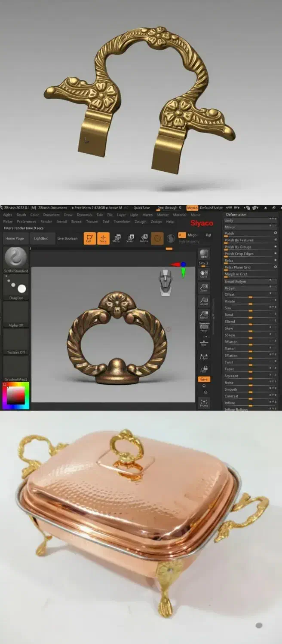Click the Rotate transform icon
This screenshot has height=644, width=282.
144,238
